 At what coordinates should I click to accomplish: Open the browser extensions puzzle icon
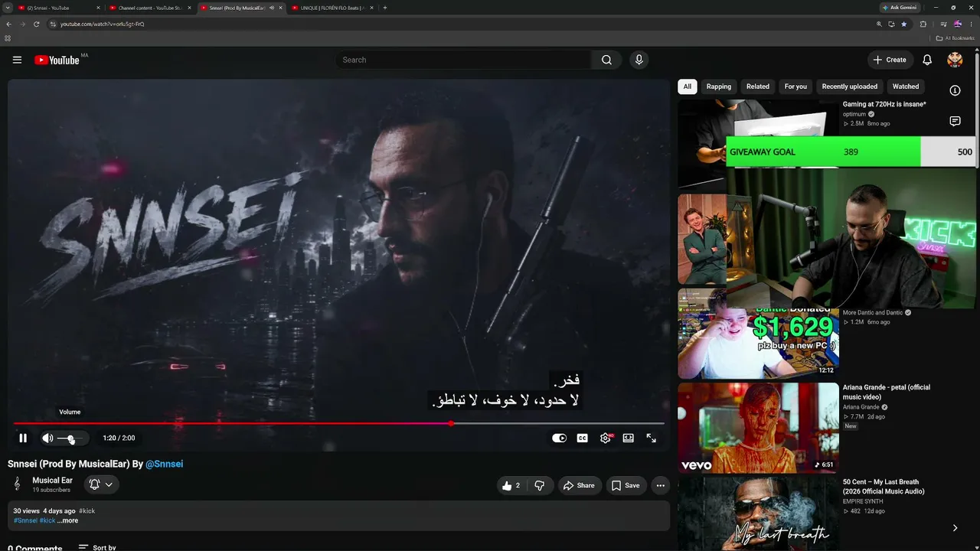pyautogui.click(x=923, y=24)
